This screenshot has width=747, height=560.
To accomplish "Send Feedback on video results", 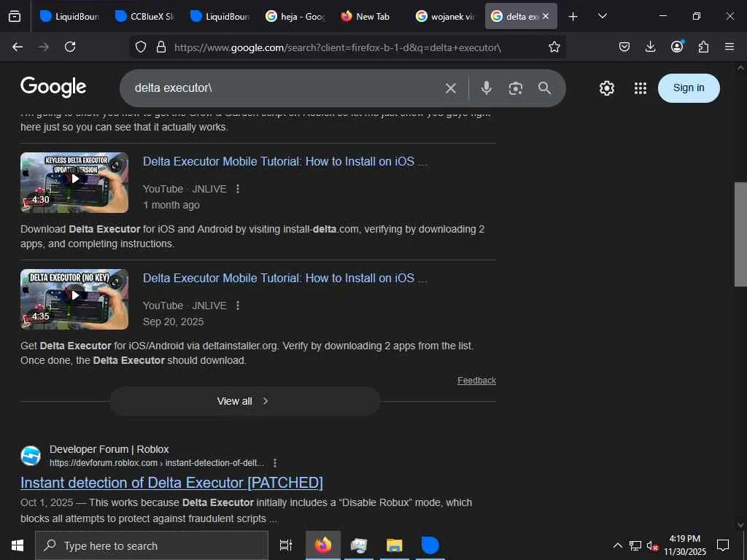I will 476,381.
